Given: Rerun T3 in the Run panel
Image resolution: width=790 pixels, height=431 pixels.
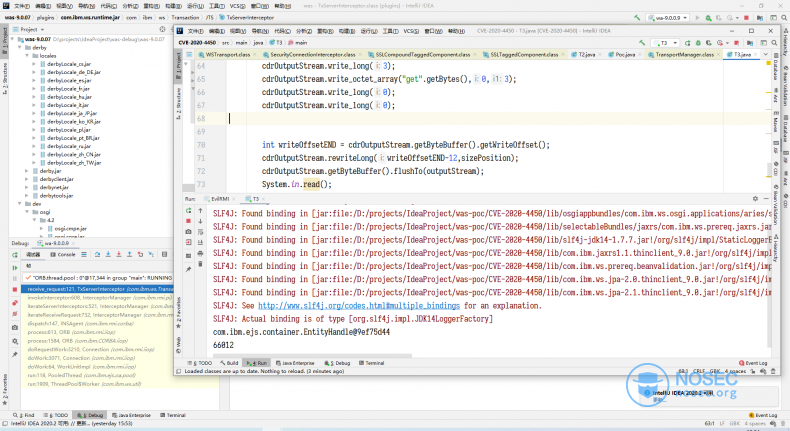Looking at the screenshot, I should coord(188,211).
